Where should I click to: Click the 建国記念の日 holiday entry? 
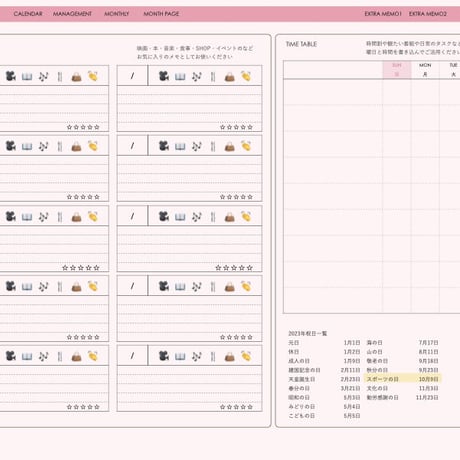(304, 370)
